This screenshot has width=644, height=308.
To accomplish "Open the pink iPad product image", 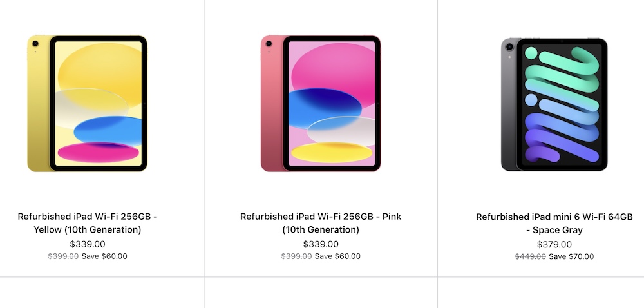I will [x=321, y=103].
